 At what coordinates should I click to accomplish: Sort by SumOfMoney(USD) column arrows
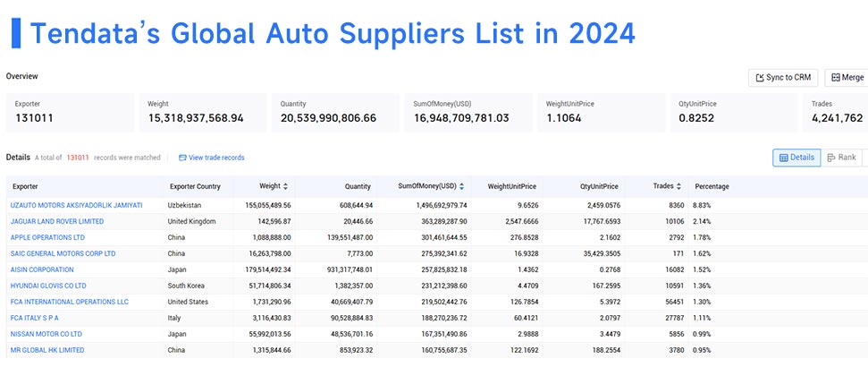click(x=461, y=186)
